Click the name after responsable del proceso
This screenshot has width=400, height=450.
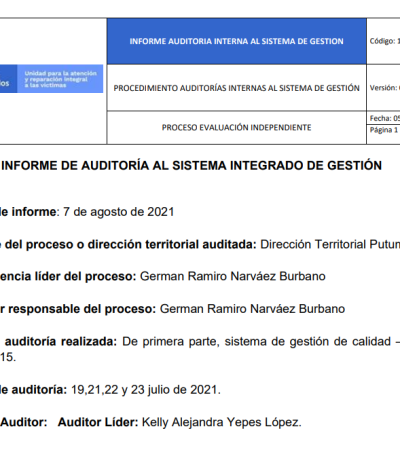[x=252, y=309]
